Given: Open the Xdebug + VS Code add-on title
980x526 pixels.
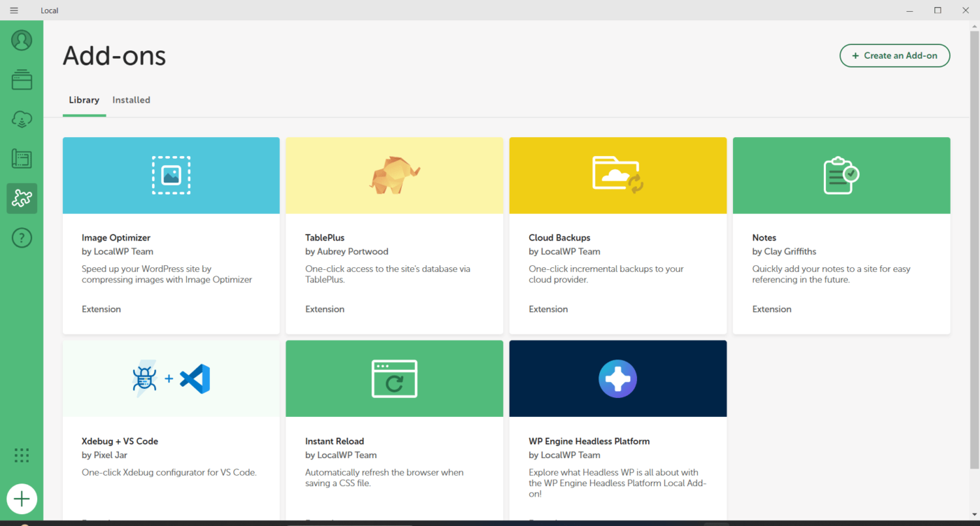Looking at the screenshot, I should pos(120,441).
